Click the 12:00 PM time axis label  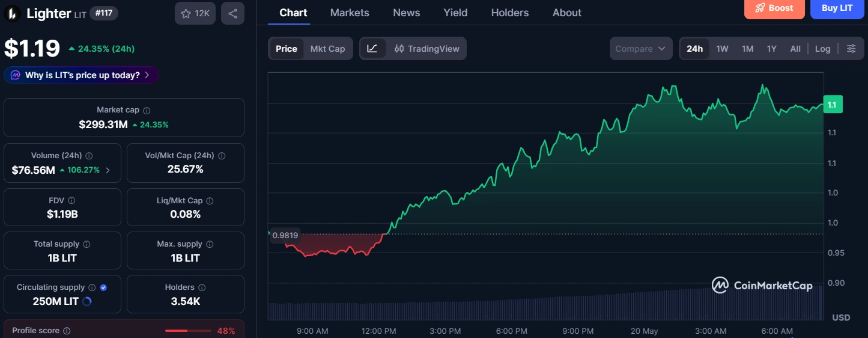point(378,331)
